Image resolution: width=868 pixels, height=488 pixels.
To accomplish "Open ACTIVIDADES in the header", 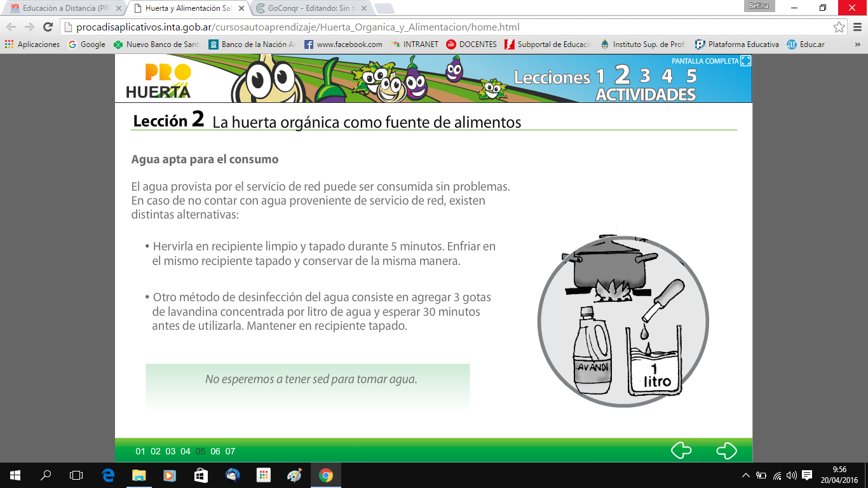I will tap(646, 95).
